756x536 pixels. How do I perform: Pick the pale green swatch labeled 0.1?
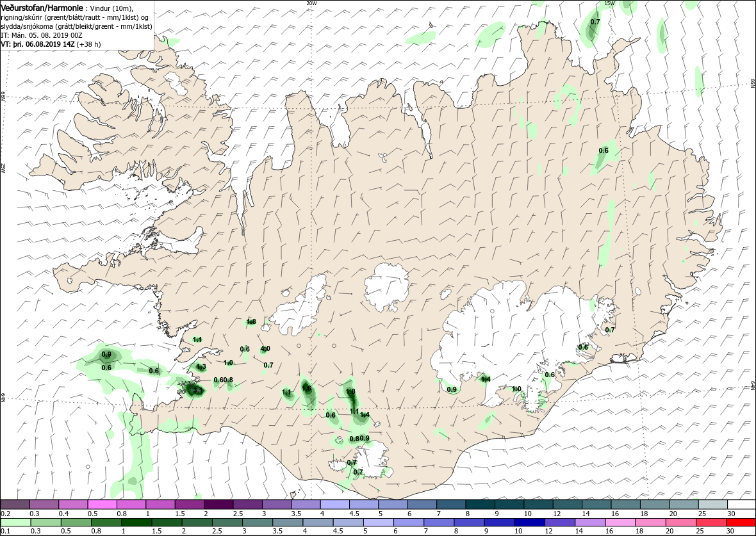pyautogui.click(x=15, y=523)
